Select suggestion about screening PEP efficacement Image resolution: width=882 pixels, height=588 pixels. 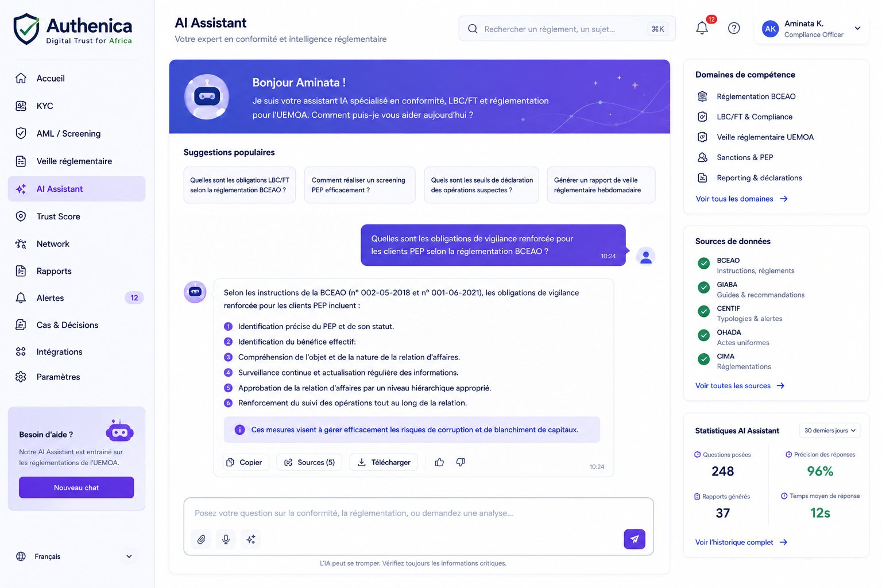359,185
